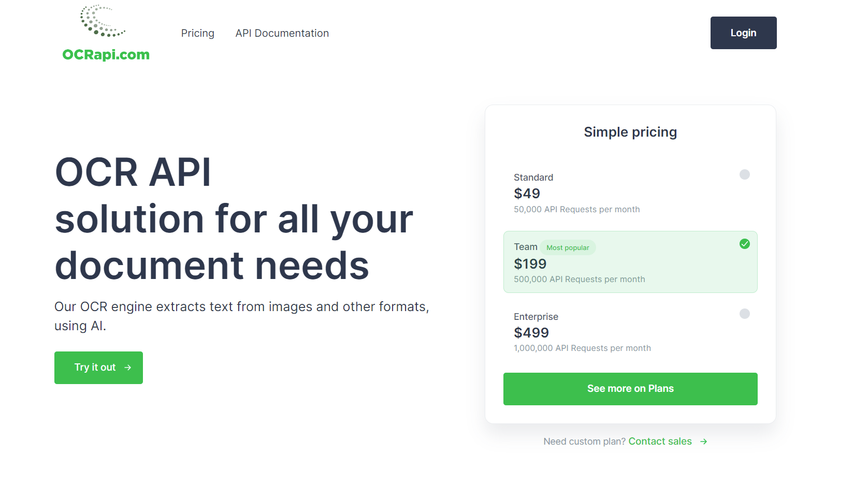
Task: Click the Simple pricing heading
Action: click(x=630, y=133)
